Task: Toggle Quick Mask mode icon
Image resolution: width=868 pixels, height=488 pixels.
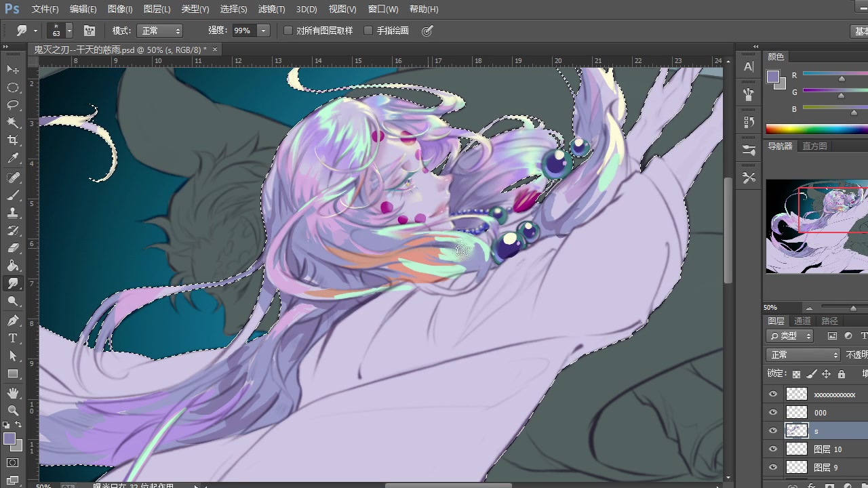Action: pyautogui.click(x=13, y=464)
